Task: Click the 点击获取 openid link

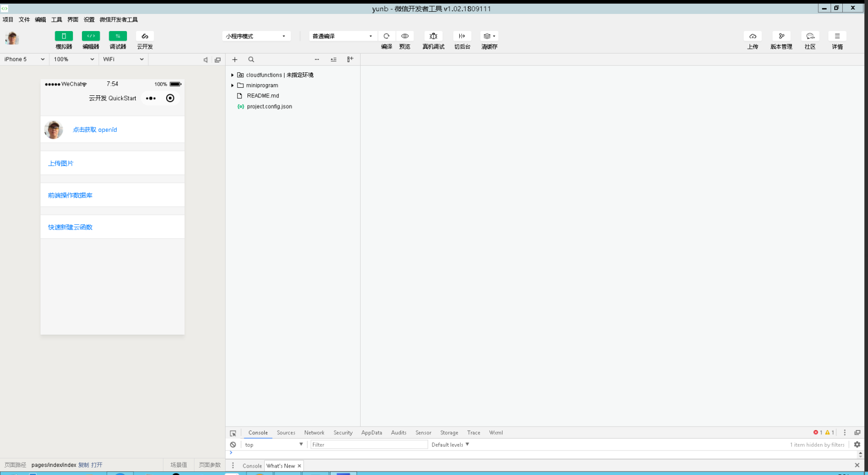Action: coord(95,130)
